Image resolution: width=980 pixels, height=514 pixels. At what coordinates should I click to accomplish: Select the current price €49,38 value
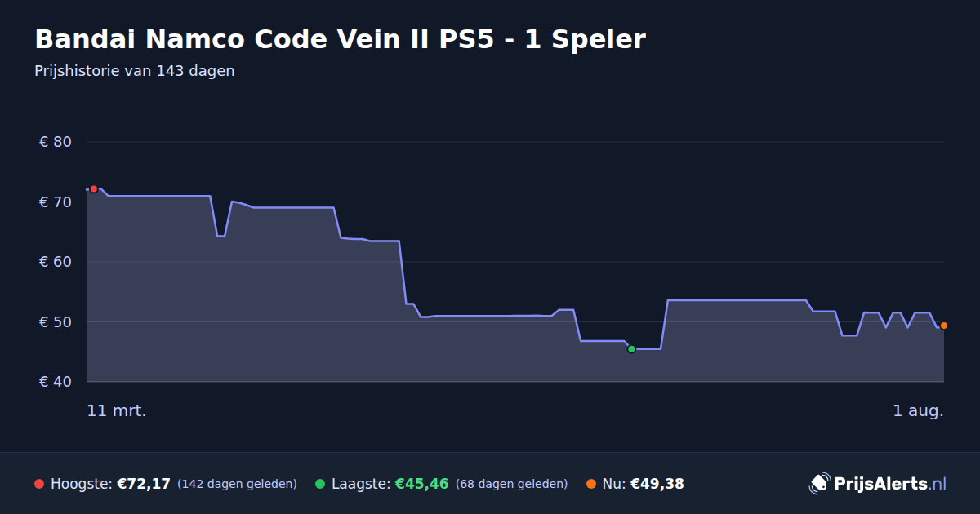coord(657,484)
